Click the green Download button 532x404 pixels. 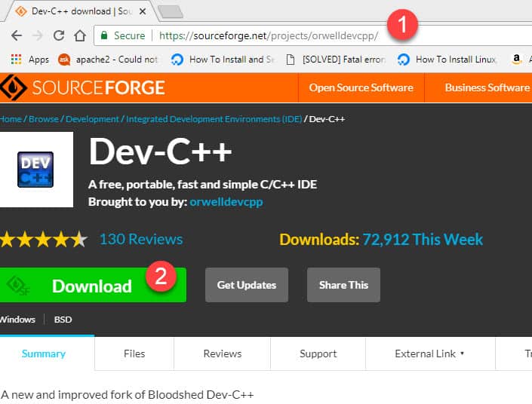pos(93,285)
